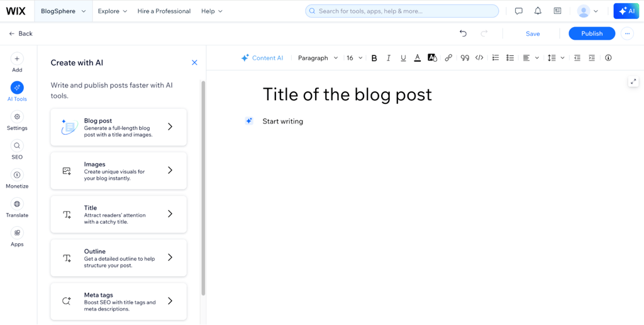Viewport: 644px width, 325px height.
Task: Open the Add sidebar item
Action: [17, 62]
